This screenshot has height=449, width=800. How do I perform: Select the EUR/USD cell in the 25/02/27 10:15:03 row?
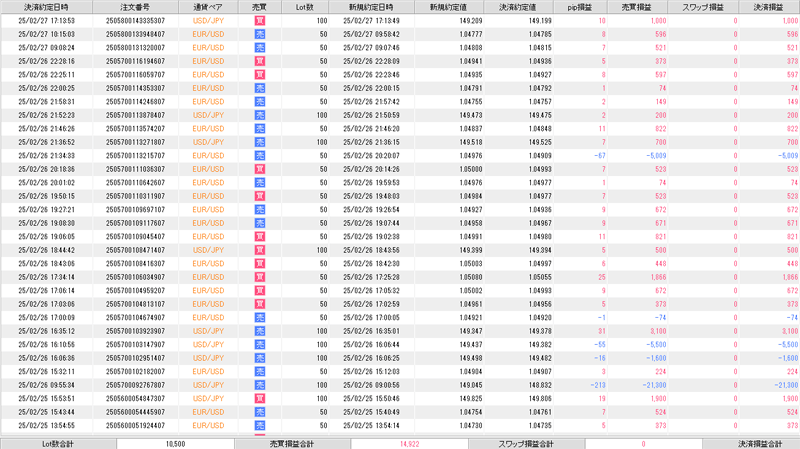(x=208, y=34)
